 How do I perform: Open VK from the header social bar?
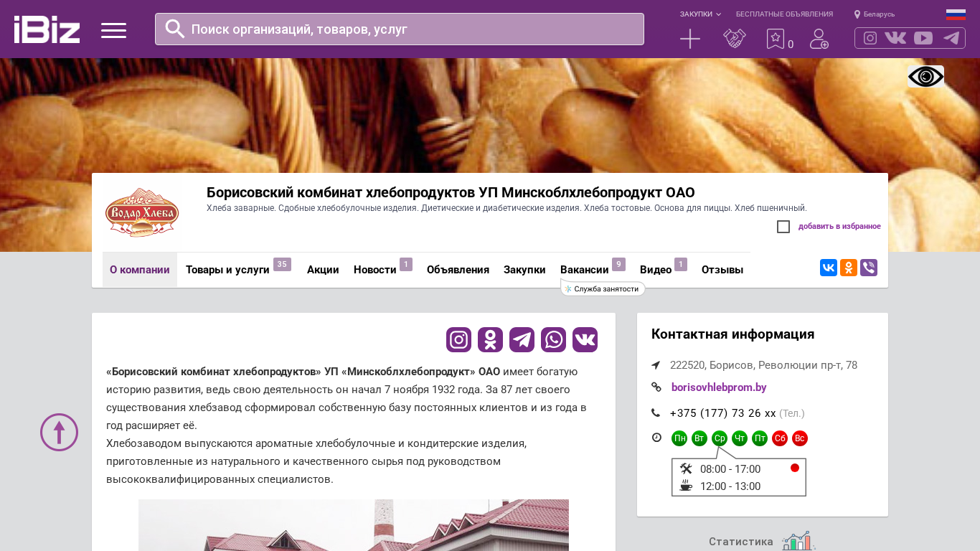pyautogui.click(x=895, y=38)
